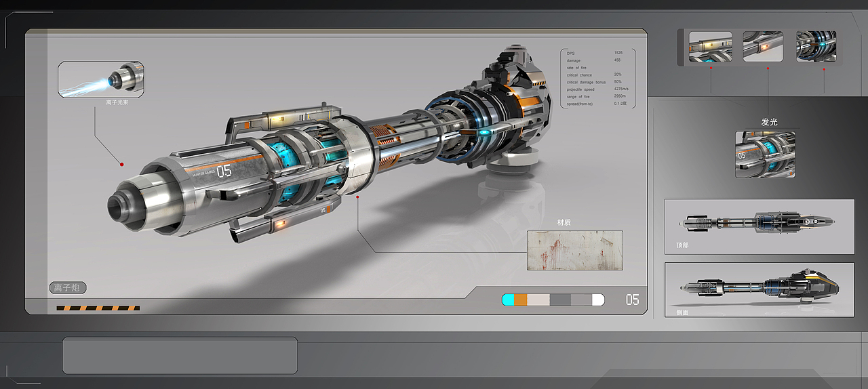868x389 pixels.
Task: Click the 发光 heading text
Action: pos(769,121)
